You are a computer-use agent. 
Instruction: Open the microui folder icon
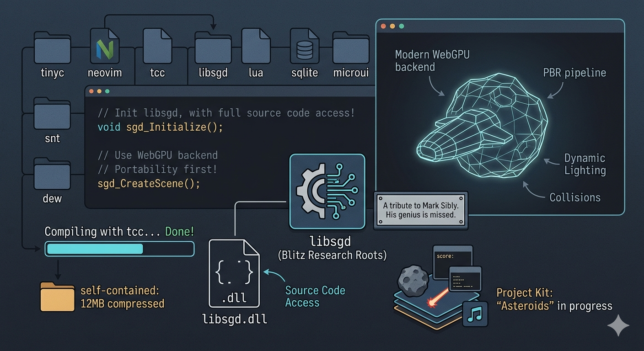[351, 48]
